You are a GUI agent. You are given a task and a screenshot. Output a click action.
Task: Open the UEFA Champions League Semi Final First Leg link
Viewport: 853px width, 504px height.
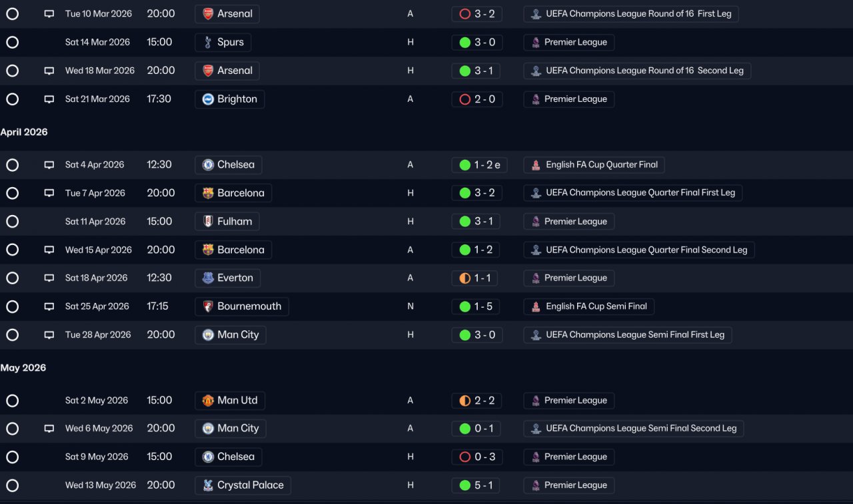point(628,335)
